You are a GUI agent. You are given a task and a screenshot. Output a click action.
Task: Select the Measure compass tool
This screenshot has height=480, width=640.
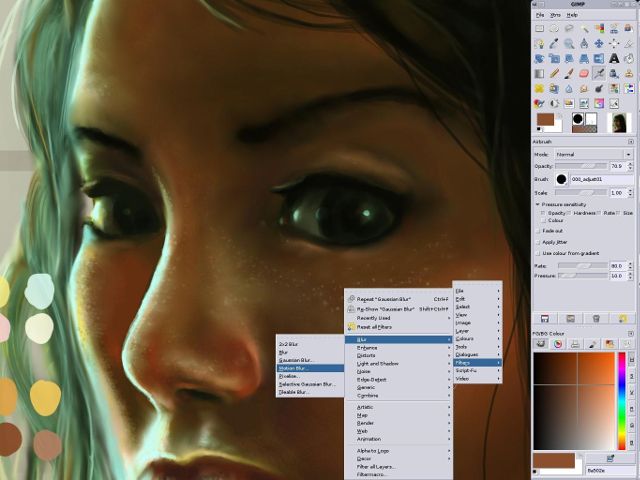point(584,44)
